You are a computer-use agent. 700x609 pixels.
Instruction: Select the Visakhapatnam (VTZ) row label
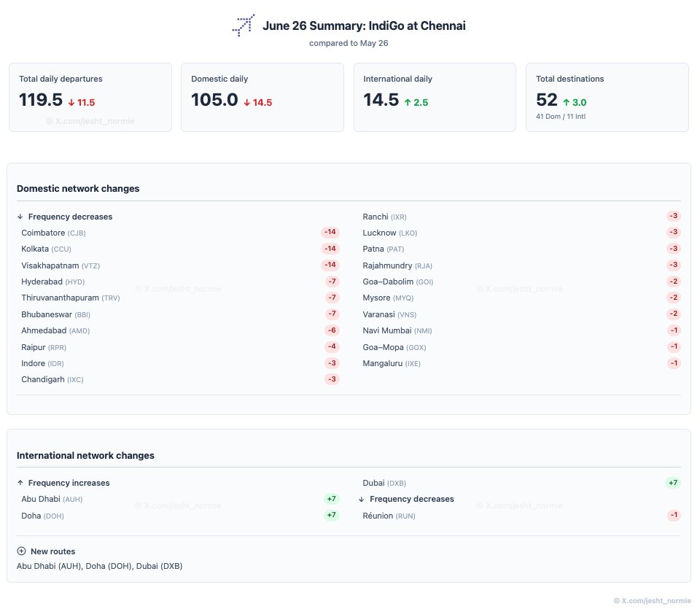coord(61,265)
